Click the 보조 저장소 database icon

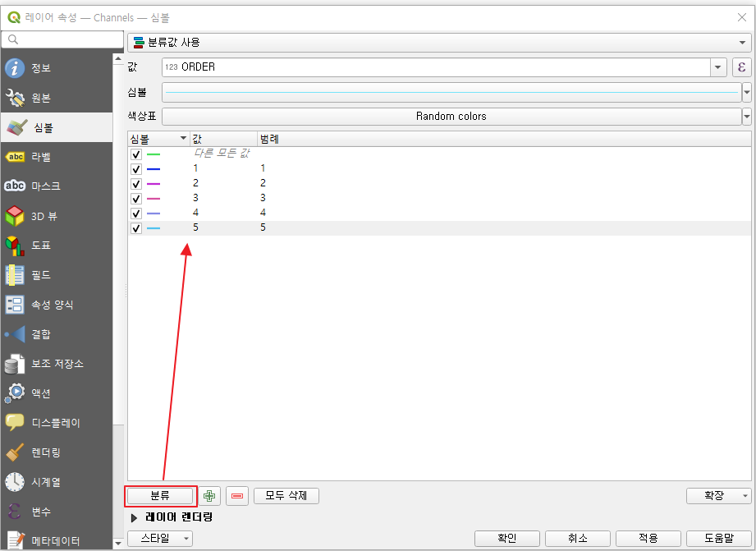pyautogui.click(x=15, y=365)
